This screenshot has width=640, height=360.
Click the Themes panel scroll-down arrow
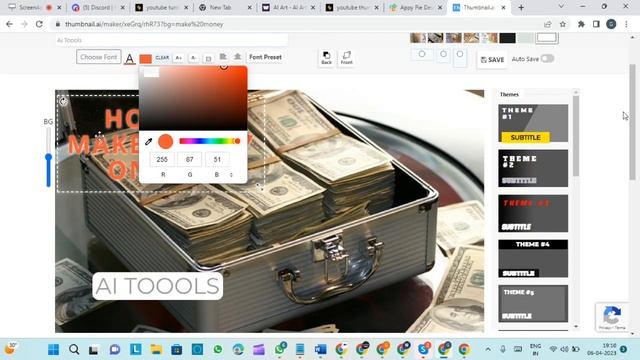click(x=576, y=326)
